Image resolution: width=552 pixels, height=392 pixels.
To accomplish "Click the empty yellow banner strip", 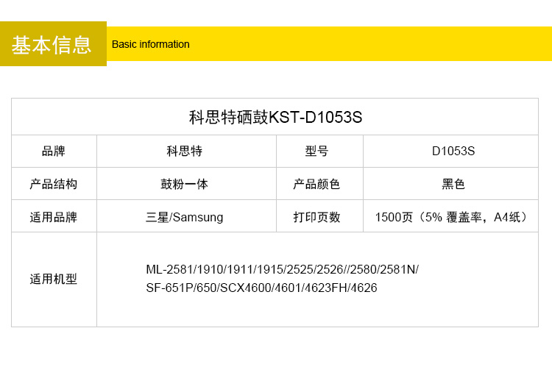I will pos(368,44).
